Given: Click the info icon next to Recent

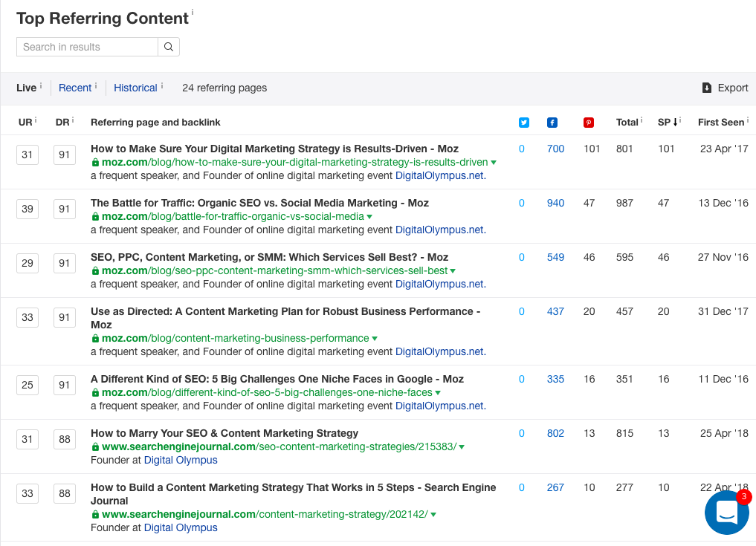Looking at the screenshot, I should coord(96,85).
